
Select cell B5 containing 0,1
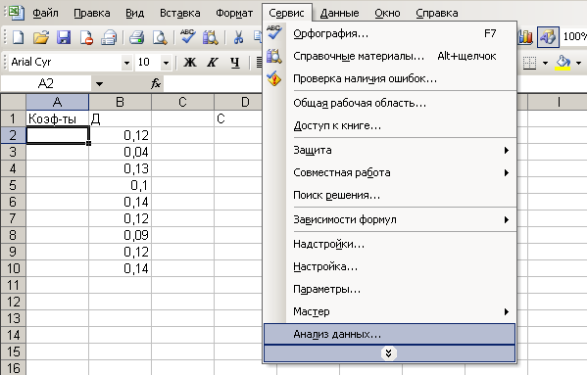pyautogui.click(x=120, y=185)
